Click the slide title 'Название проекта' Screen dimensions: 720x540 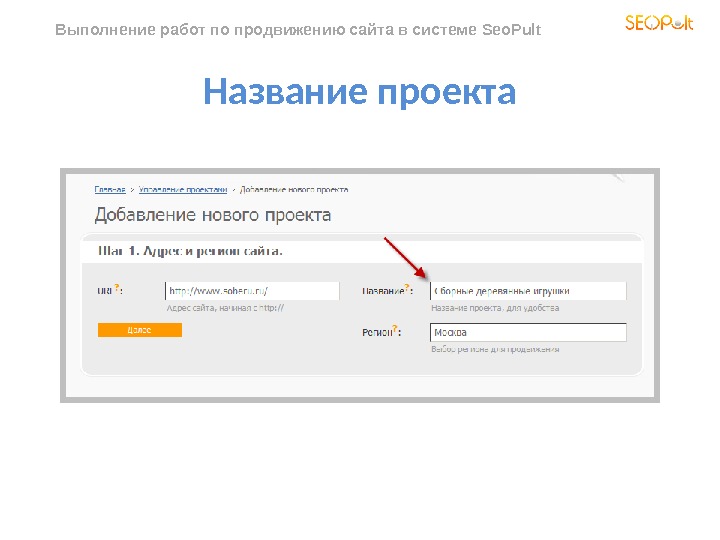[360, 92]
